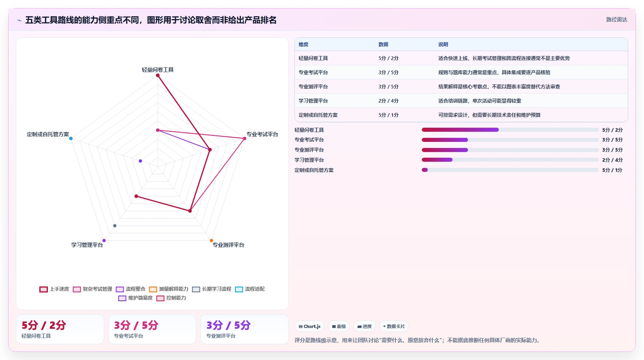Click the 轻量问卷工具 radar axis label
The width and height of the screenshot is (644, 360).
[158, 70]
